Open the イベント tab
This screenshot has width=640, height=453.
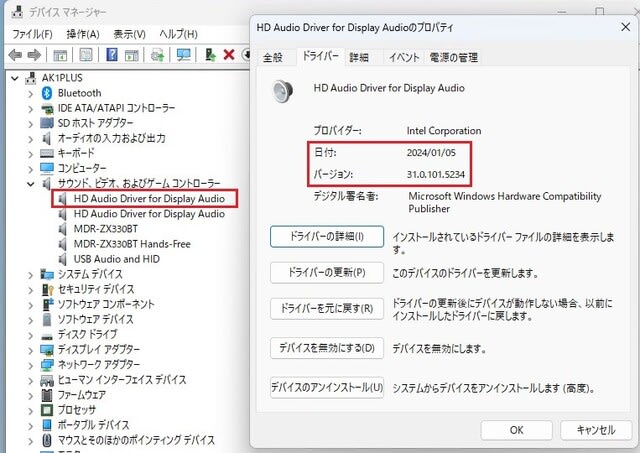point(404,58)
